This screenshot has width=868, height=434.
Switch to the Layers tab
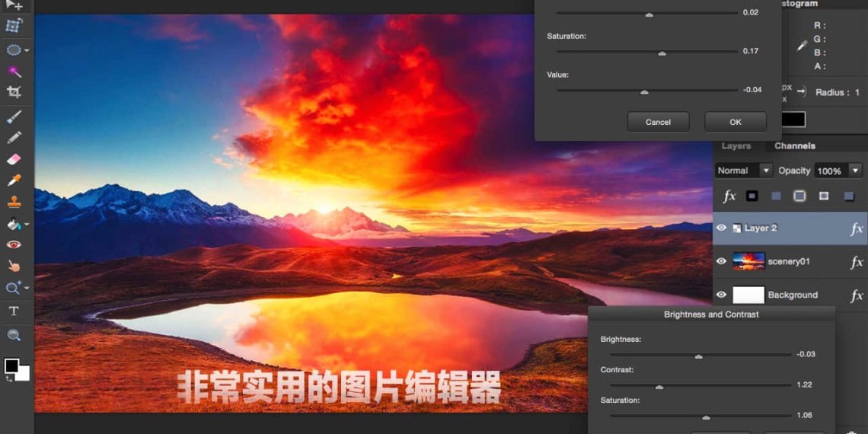(736, 145)
